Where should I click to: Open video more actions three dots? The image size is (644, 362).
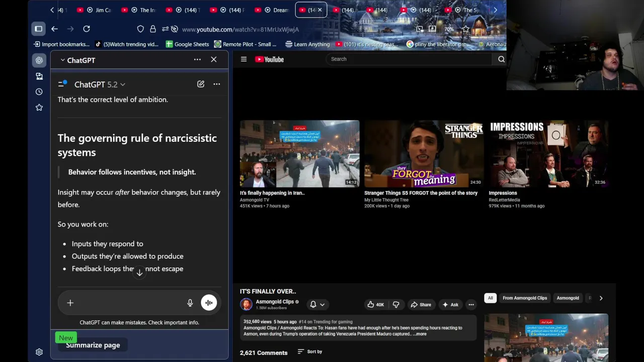pos(471,305)
